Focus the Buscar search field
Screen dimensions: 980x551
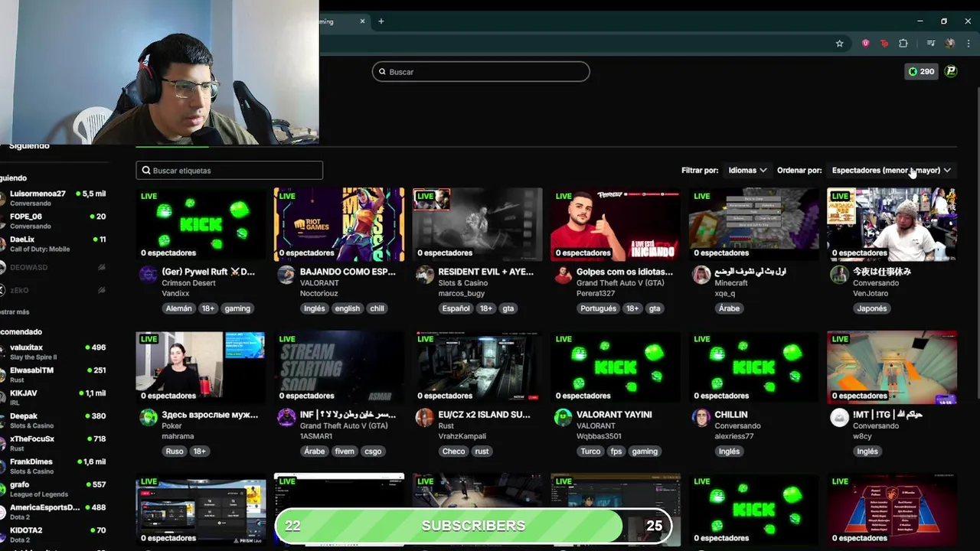coord(481,71)
